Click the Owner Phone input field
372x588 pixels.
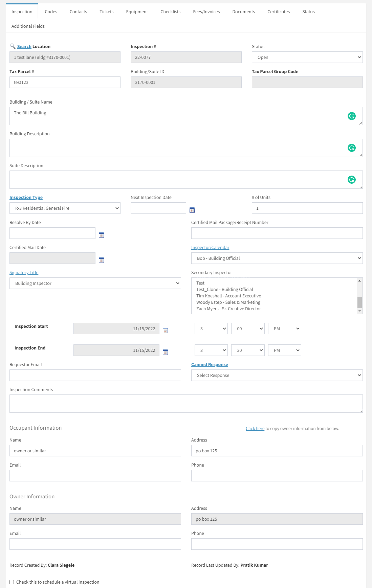click(277, 544)
